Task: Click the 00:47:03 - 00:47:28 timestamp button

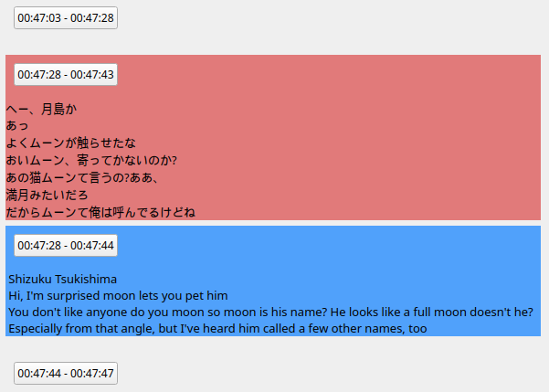Action: [x=65, y=18]
